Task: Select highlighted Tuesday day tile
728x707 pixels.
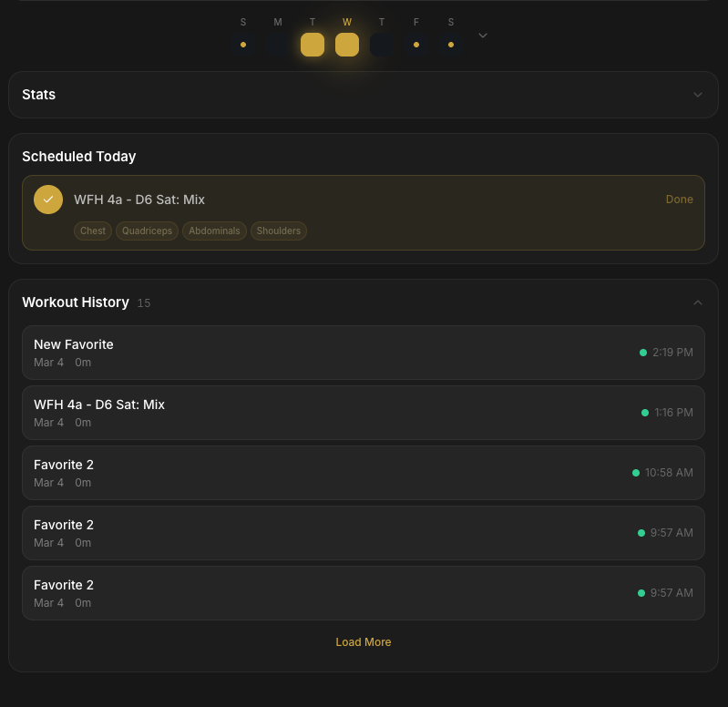Action: [x=313, y=44]
